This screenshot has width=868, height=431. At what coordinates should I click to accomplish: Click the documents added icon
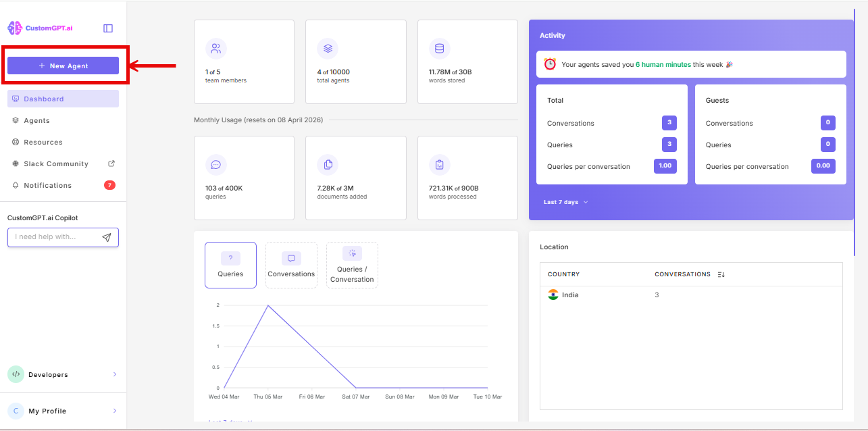point(328,164)
